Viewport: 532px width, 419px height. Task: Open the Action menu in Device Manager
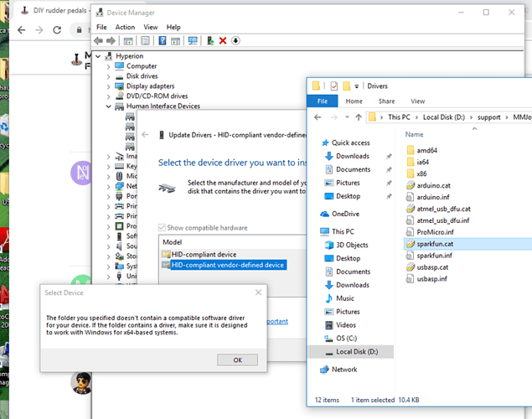[x=125, y=27]
